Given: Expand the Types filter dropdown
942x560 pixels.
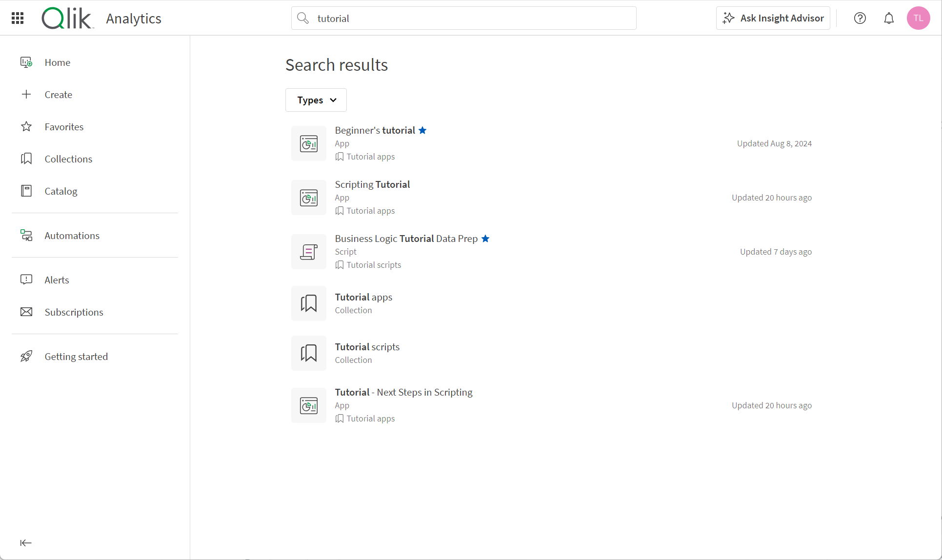Looking at the screenshot, I should point(317,100).
